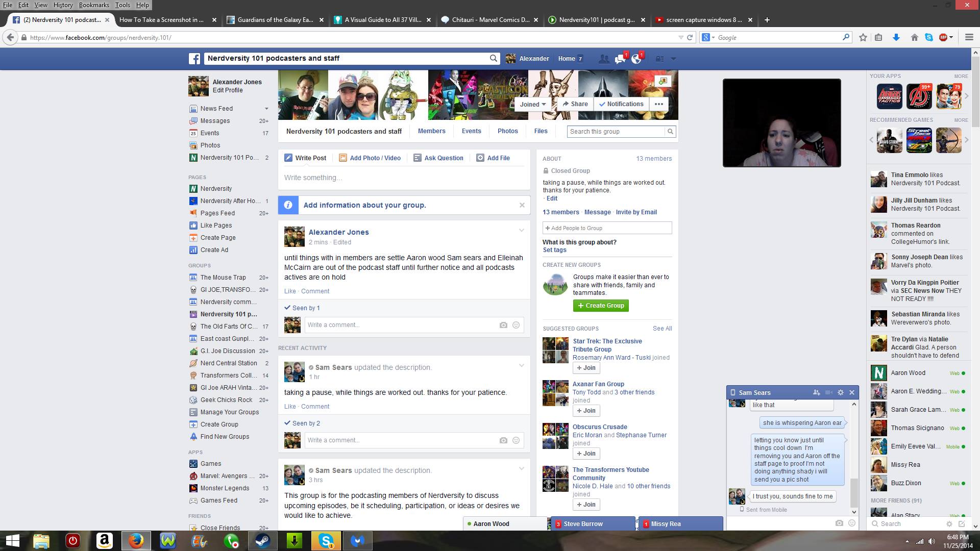Click the Privacy Shortcuts lock icon
The height and width of the screenshot is (551, 980).
tap(660, 59)
